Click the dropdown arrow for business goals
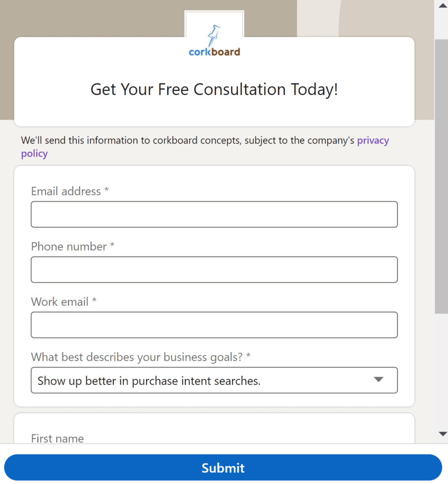Image resolution: width=448 pixels, height=484 pixels. (378, 380)
